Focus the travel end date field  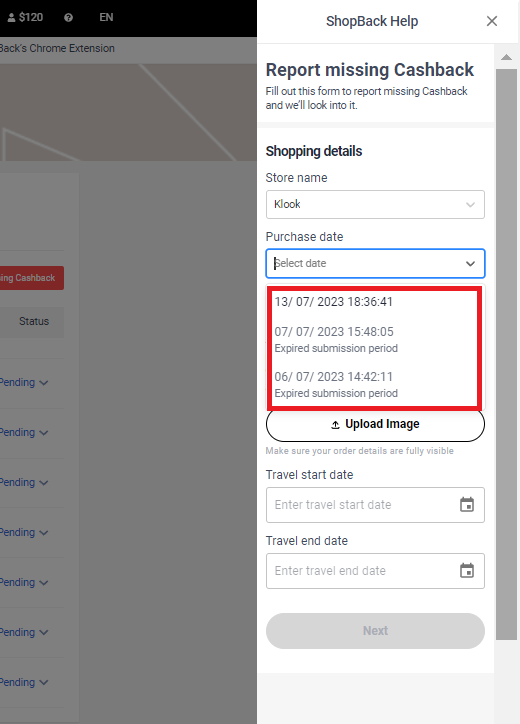click(375, 571)
